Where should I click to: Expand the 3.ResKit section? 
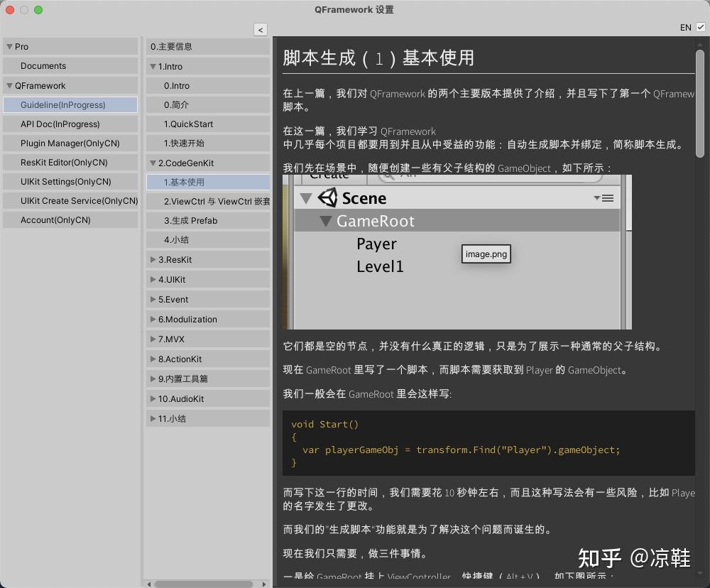(x=153, y=259)
